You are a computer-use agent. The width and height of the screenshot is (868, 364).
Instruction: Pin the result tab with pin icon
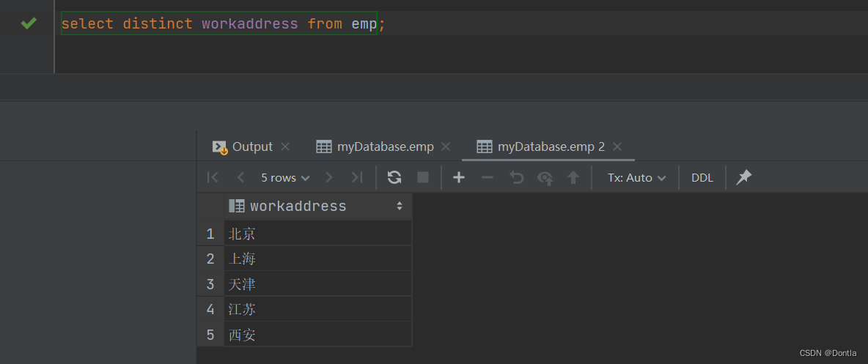click(x=744, y=177)
